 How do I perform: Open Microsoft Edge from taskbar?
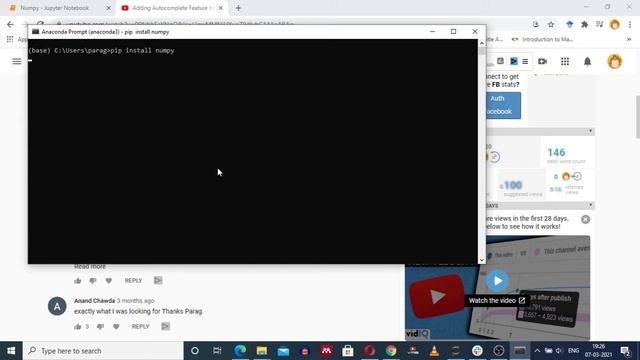click(x=240, y=351)
